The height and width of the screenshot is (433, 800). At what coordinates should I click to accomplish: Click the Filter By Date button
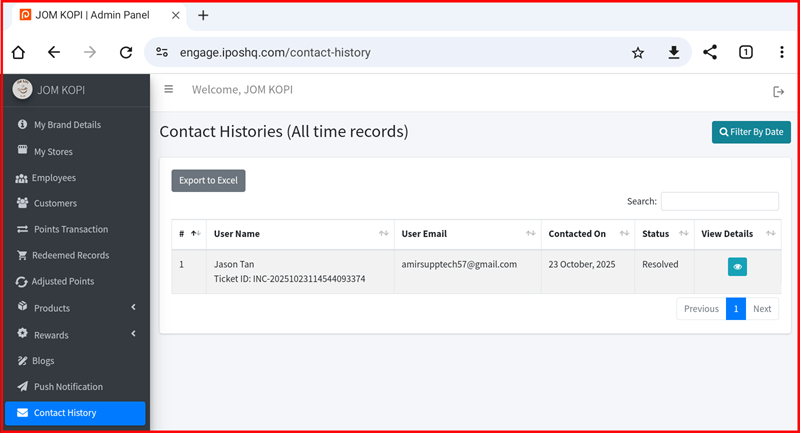pyautogui.click(x=750, y=132)
